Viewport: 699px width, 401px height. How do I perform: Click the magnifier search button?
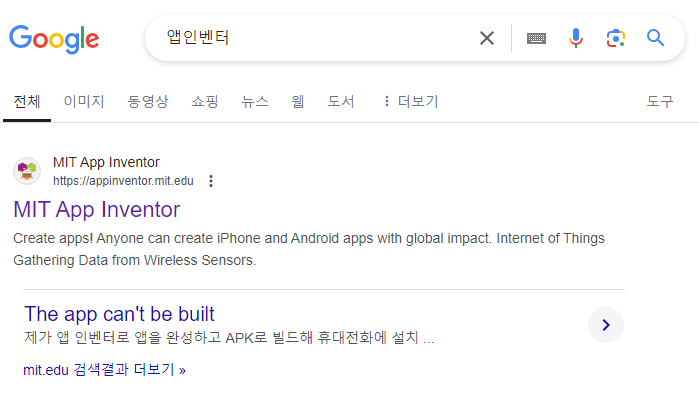[x=655, y=38]
